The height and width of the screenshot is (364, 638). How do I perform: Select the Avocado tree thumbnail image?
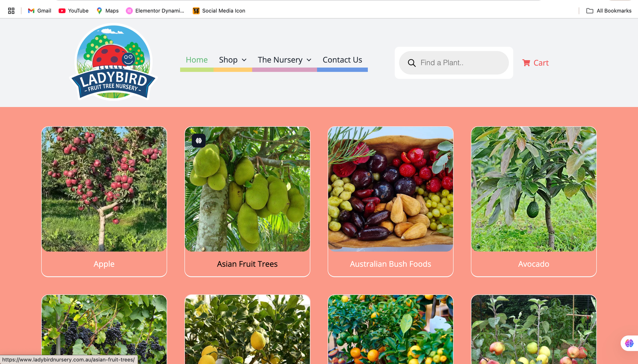[534, 189]
